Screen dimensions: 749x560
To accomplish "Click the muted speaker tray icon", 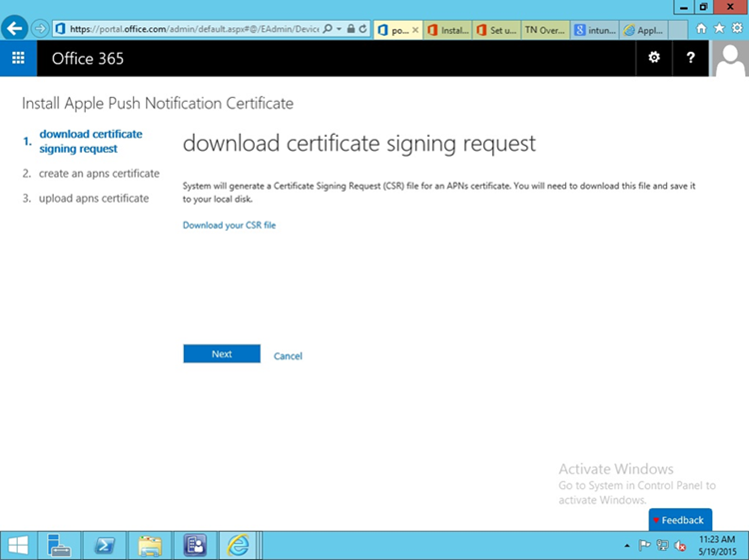I will coord(680,545).
